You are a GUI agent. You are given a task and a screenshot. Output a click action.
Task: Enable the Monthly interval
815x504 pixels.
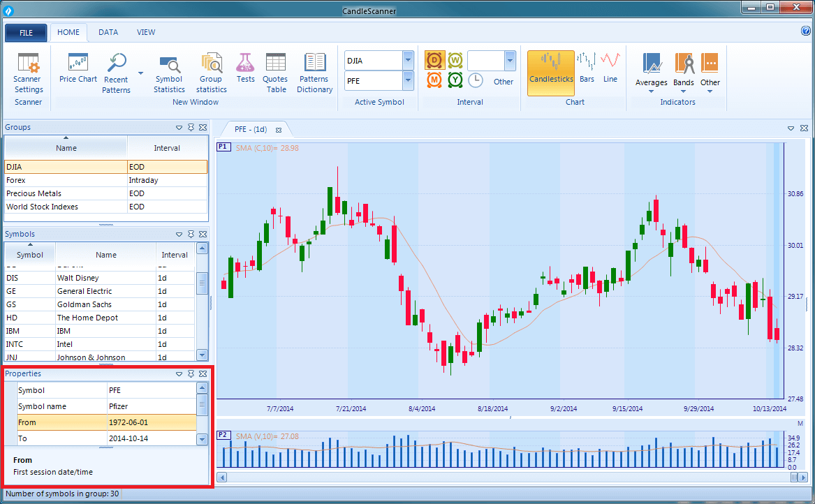pyautogui.click(x=434, y=80)
